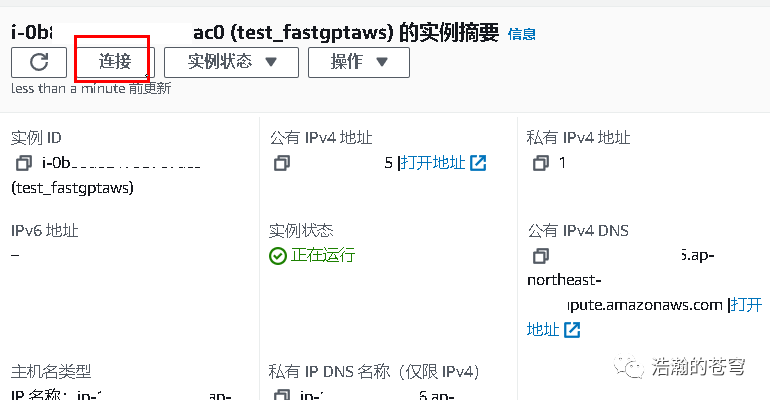The width and height of the screenshot is (770, 400).
Task: Open the 实例状态 dropdown menu
Action: point(232,62)
